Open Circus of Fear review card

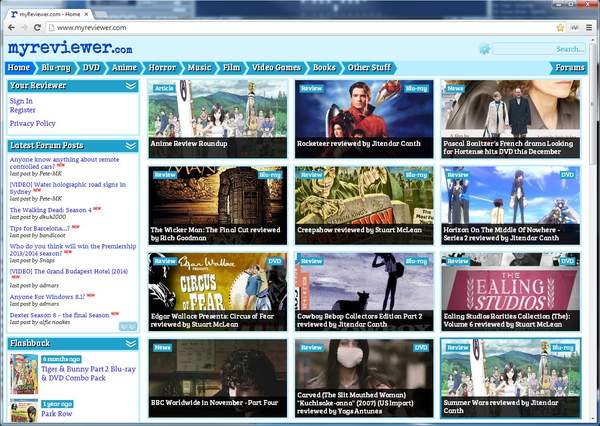point(218,292)
